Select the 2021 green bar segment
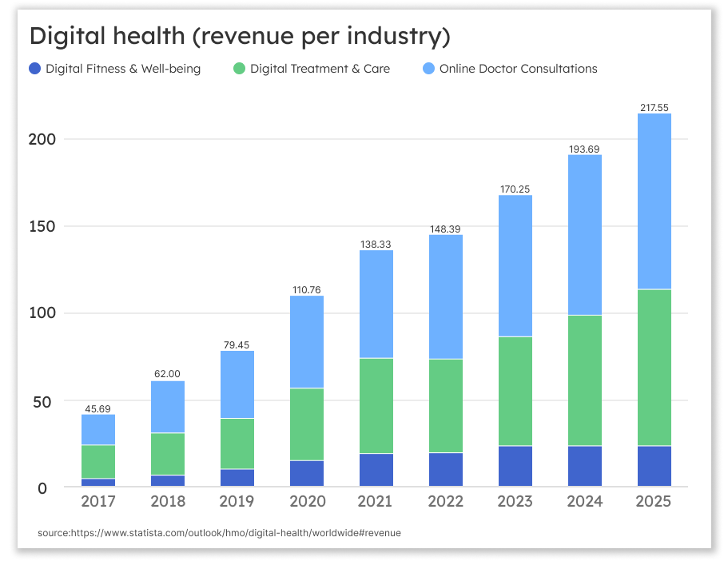728x561 pixels. click(x=376, y=406)
